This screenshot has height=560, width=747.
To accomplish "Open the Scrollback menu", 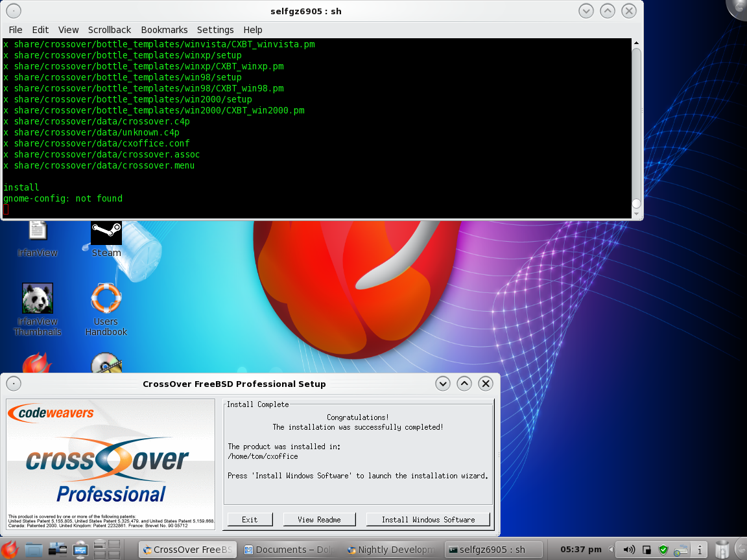I will tap(109, 30).
